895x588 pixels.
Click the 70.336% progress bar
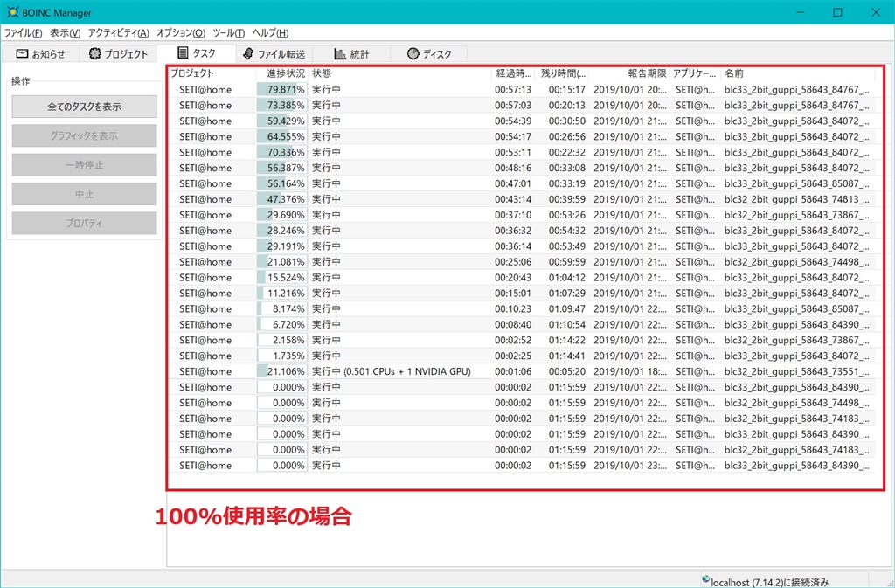(282, 152)
